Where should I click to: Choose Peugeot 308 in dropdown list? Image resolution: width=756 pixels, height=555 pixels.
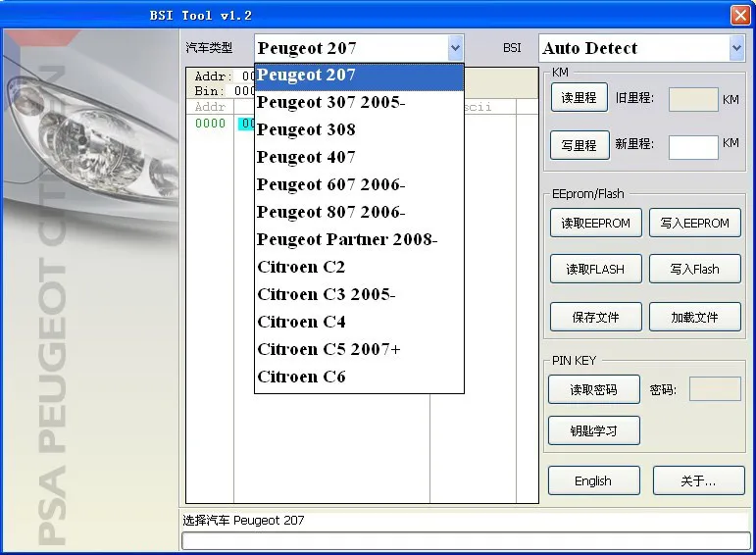[359, 129]
